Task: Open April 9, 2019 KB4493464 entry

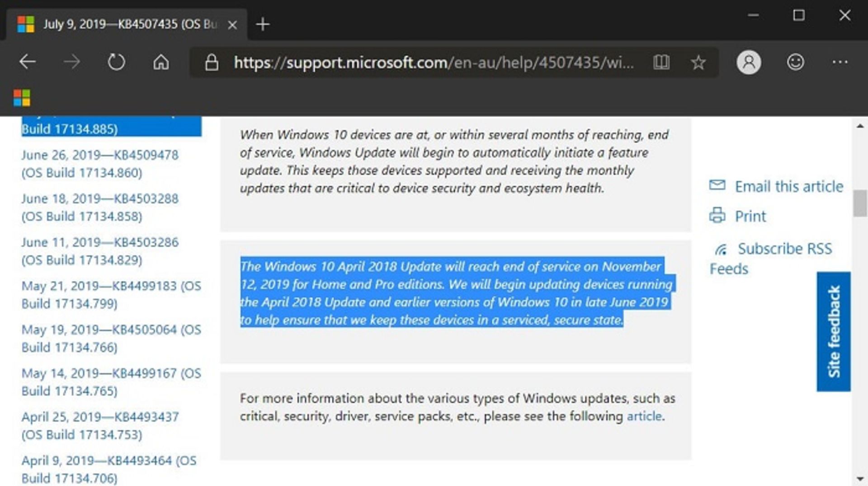Action: pyautogui.click(x=109, y=469)
